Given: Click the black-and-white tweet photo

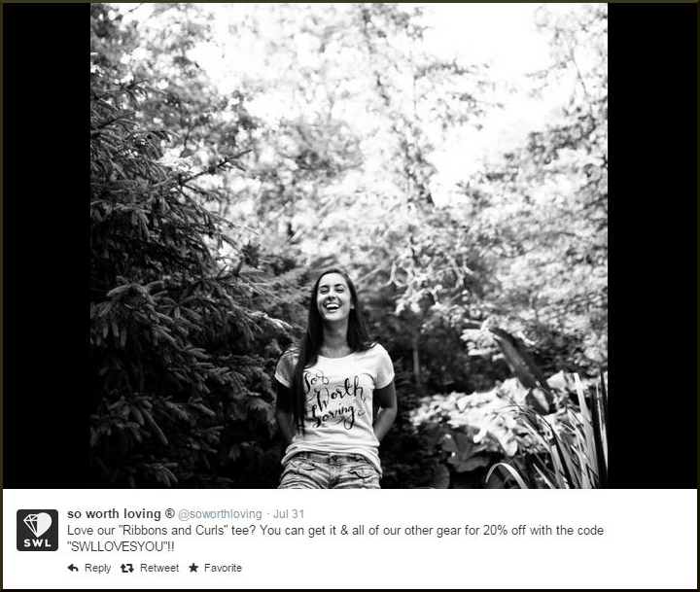Looking at the screenshot, I should [349, 246].
